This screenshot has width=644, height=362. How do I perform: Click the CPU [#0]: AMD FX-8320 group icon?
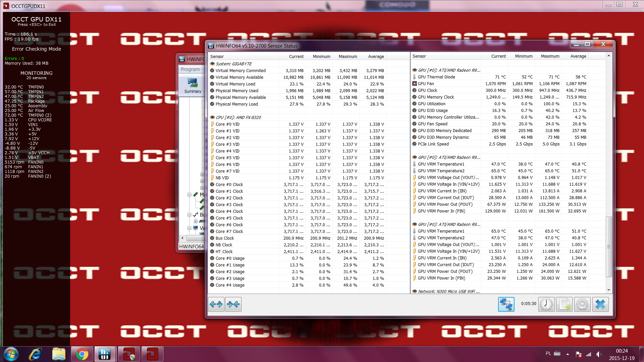(212, 117)
